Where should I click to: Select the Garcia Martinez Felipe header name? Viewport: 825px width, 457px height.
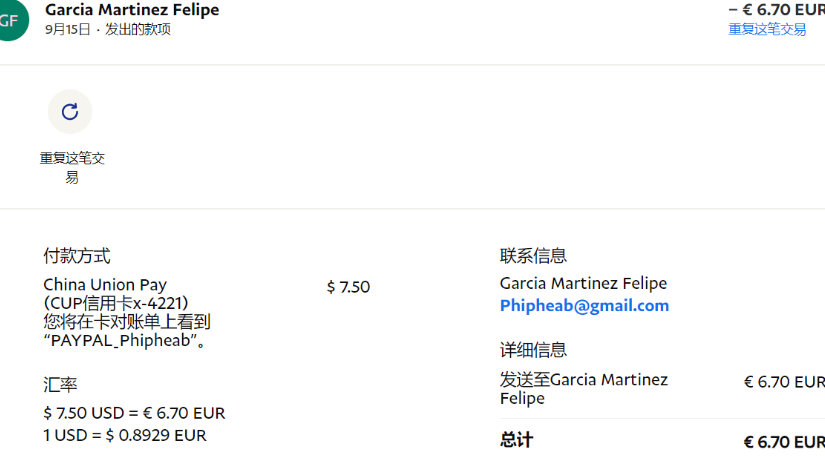[x=132, y=10]
